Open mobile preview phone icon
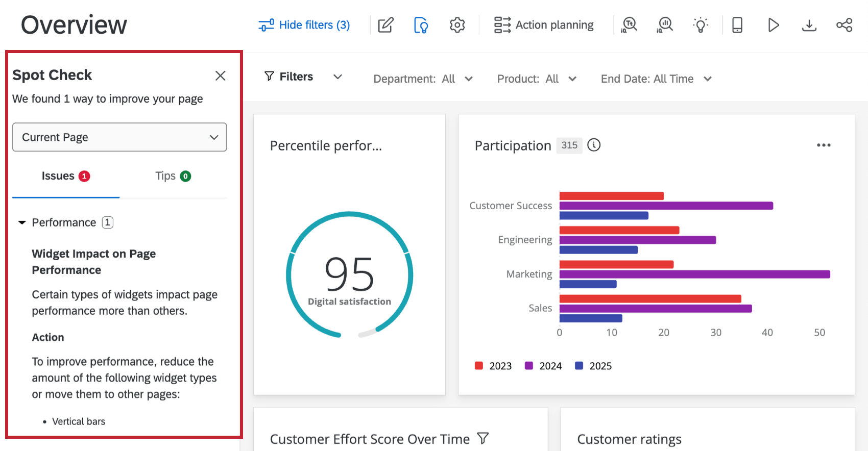Screen dimensions: 868x451 pyautogui.click(x=737, y=25)
